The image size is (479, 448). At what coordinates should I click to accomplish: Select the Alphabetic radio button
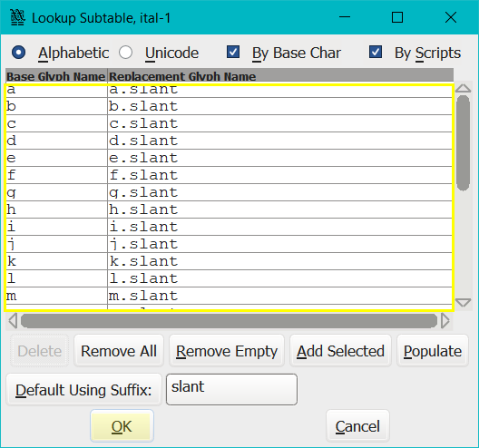[19, 53]
